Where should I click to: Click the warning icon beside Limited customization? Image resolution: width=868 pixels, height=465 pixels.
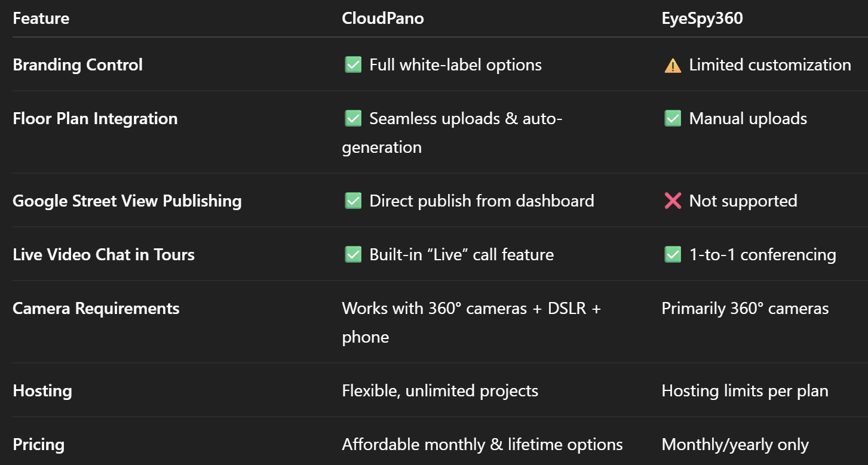pyautogui.click(x=673, y=65)
